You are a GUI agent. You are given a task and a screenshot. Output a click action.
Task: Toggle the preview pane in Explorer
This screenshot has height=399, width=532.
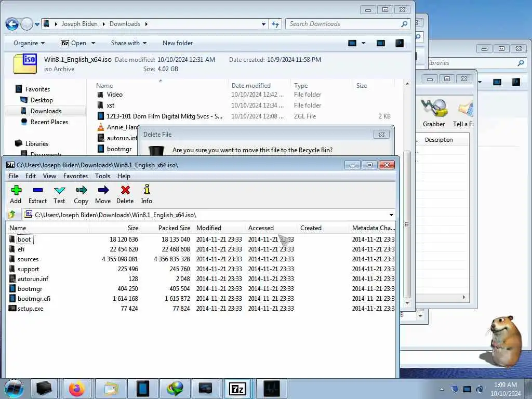381,43
